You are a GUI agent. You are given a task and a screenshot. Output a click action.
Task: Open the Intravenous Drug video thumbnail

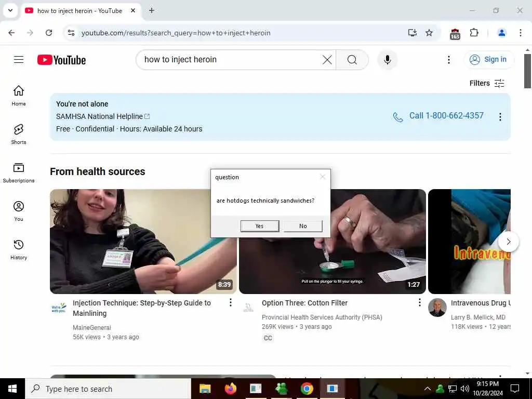pos(469,241)
